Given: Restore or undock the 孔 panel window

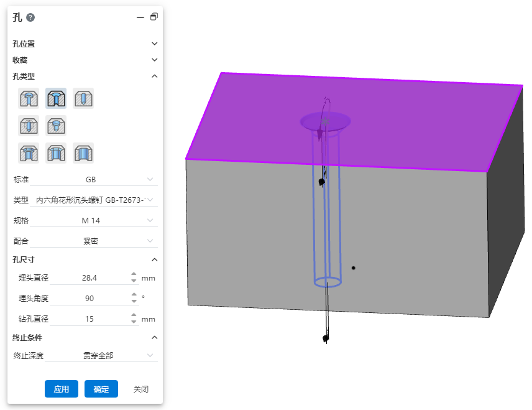Looking at the screenshot, I should (154, 17).
